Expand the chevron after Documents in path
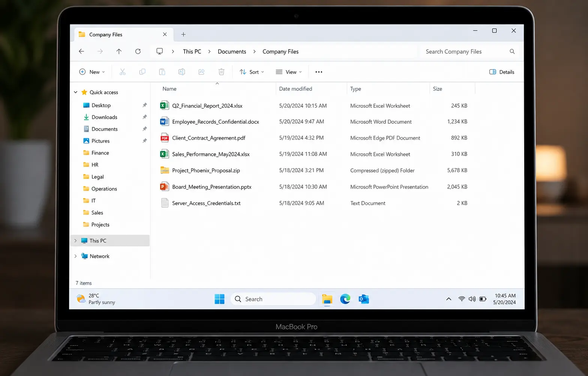This screenshot has width=588, height=376. click(254, 51)
